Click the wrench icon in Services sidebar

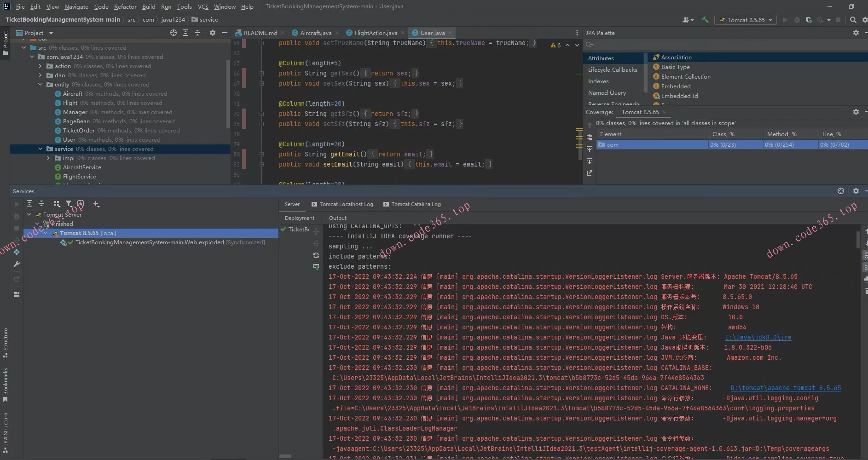click(x=17, y=264)
